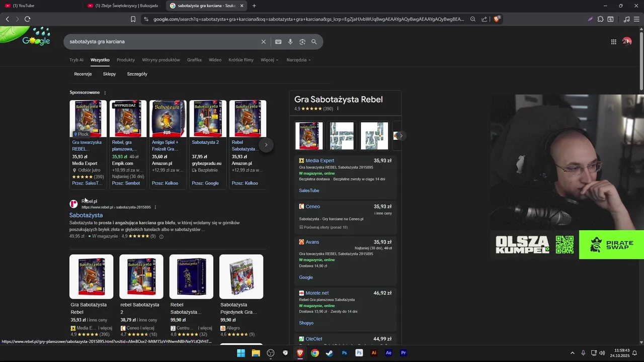Open the Brave main hamburger menu

point(636,19)
